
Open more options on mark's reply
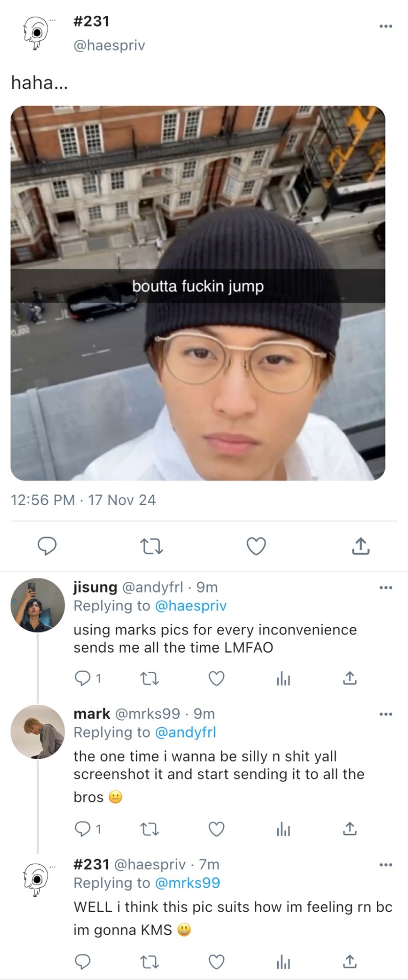point(386,714)
